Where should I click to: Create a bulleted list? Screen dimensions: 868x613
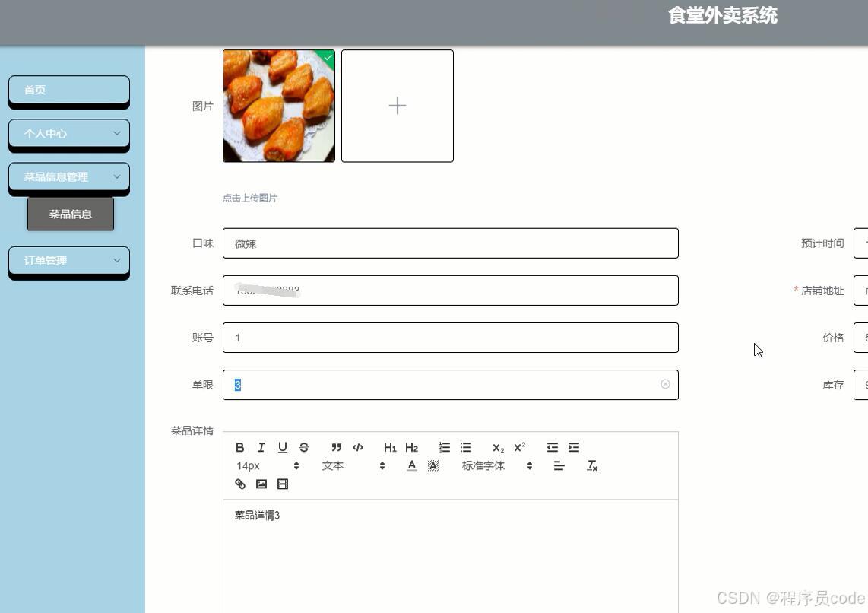coord(466,447)
